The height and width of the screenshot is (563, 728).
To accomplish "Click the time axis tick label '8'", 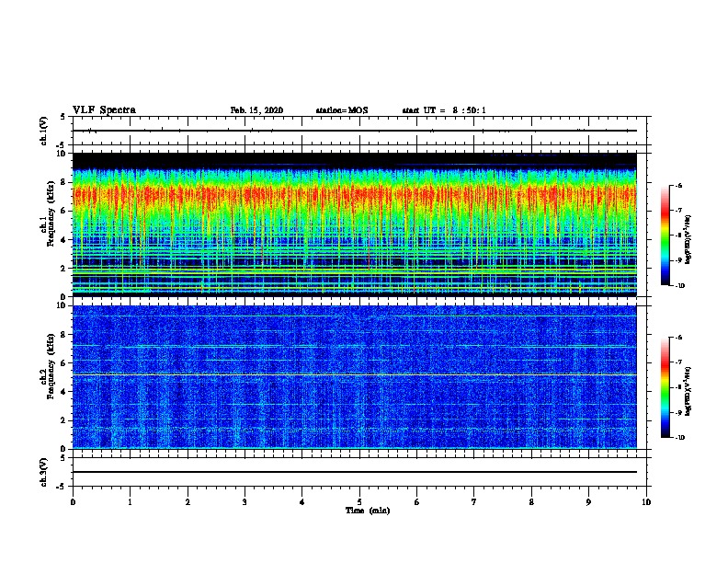I will tap(531, 502).
